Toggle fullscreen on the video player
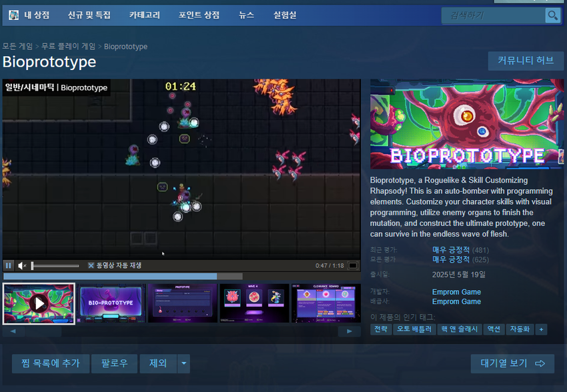This screenshot has height=392, width=567. click(353, 265)
